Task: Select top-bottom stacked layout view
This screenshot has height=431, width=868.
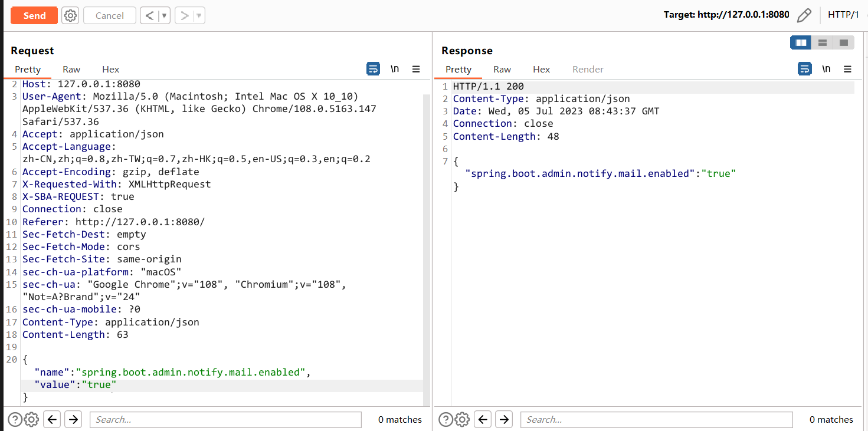Action: 822,42
